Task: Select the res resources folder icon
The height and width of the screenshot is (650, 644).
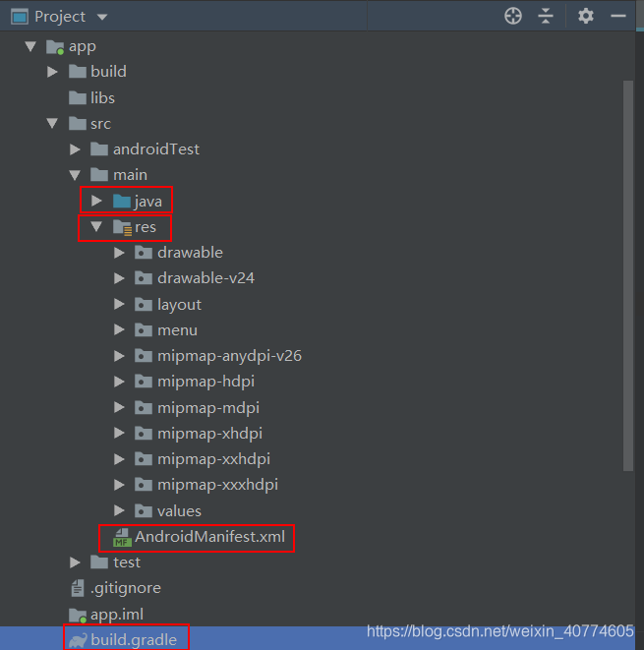Action: tap(123, 227)
